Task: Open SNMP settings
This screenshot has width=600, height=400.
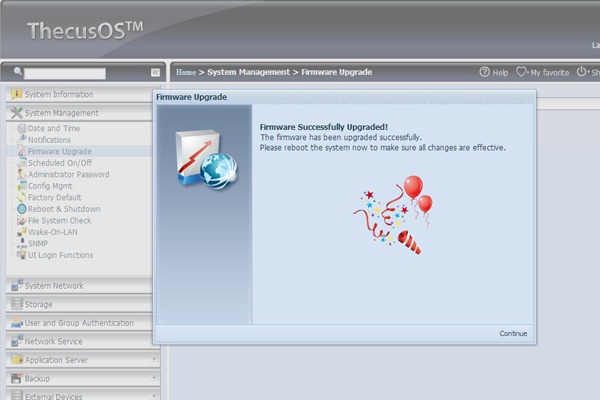Action: tap(38, 243)
